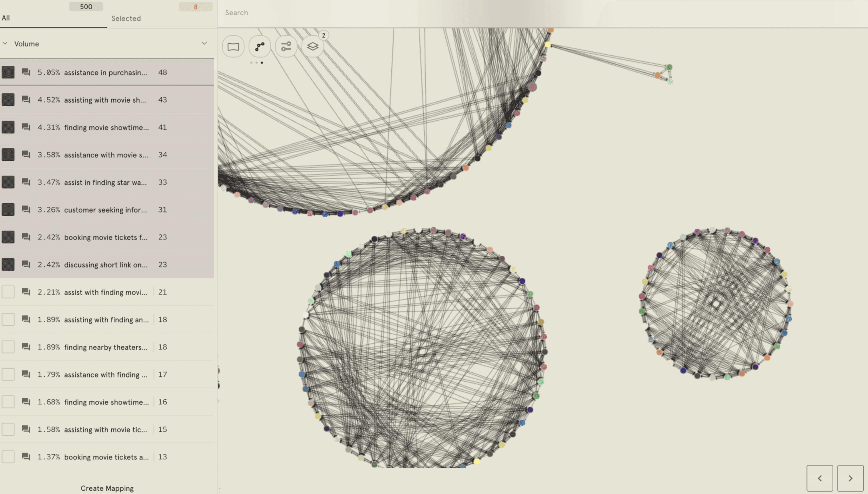Viewport: 868px width, 494px height.
Task: Switch to the All tab
Action: pyautogui.click(x=6, y=18)
